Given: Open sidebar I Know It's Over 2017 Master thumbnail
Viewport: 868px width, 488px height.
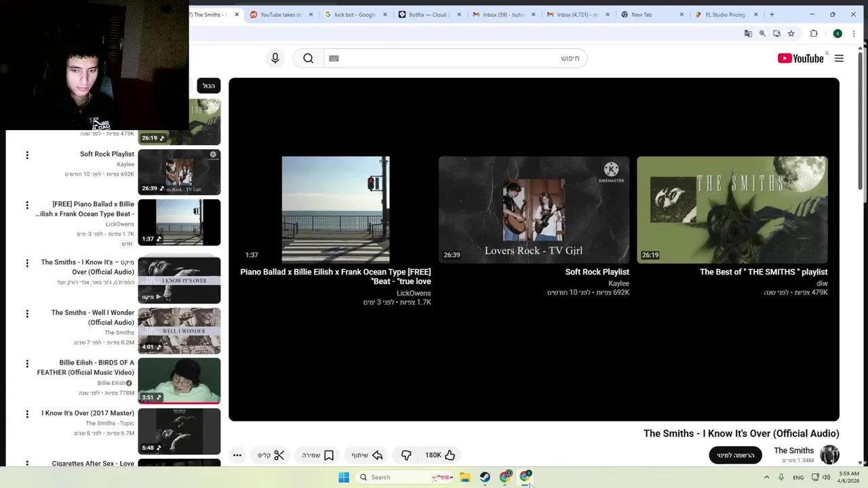Looking at the screenshot, I should (x=179, y=431).
